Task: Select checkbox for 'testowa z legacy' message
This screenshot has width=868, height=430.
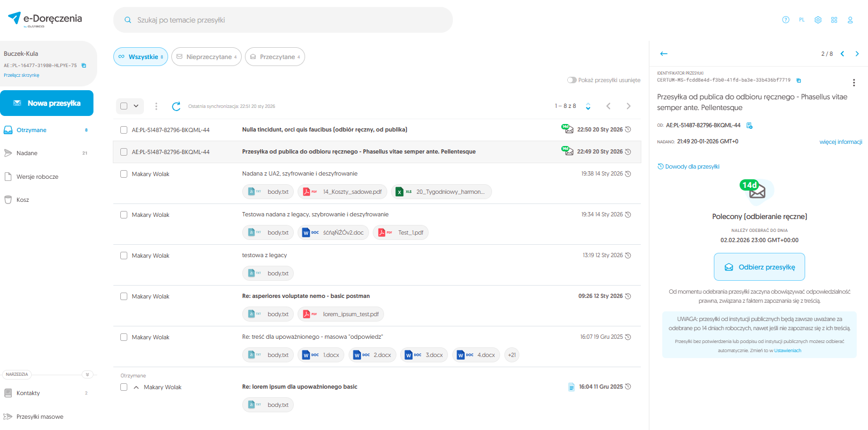Action: click(124, 256)
